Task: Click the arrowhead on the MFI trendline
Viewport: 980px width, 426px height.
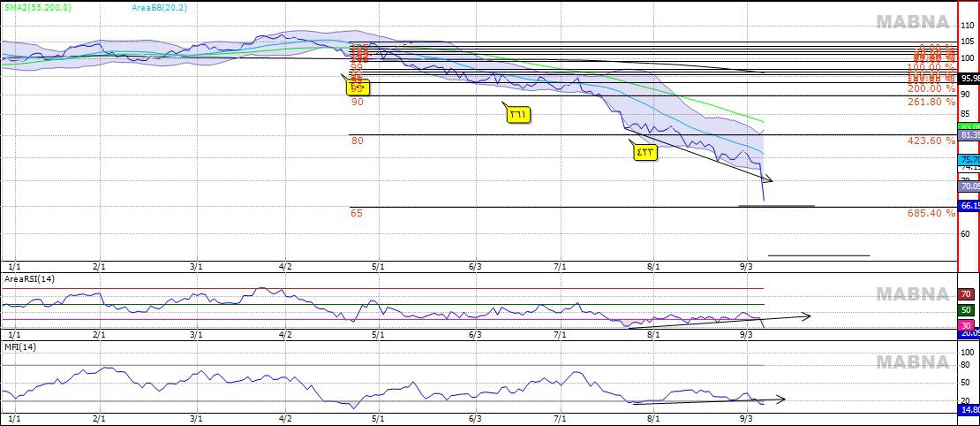Action: tap(780, 399)
